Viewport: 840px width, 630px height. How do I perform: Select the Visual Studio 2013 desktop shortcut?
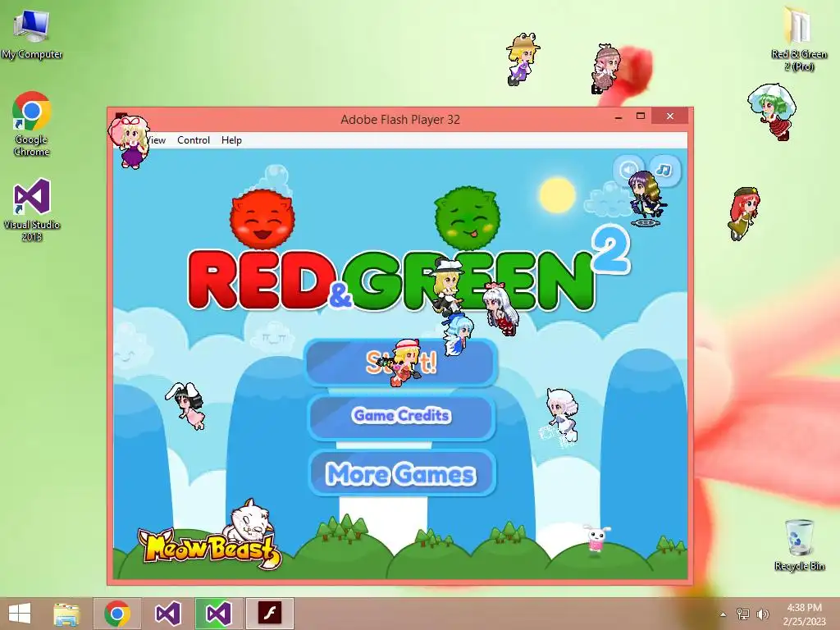pyautogui.click(x=32, y=209)
